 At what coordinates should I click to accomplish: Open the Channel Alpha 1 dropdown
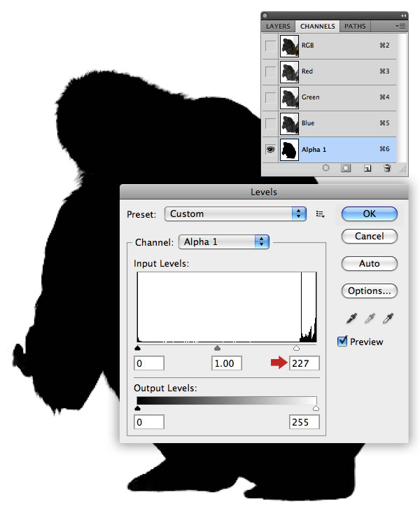(224, 241)
